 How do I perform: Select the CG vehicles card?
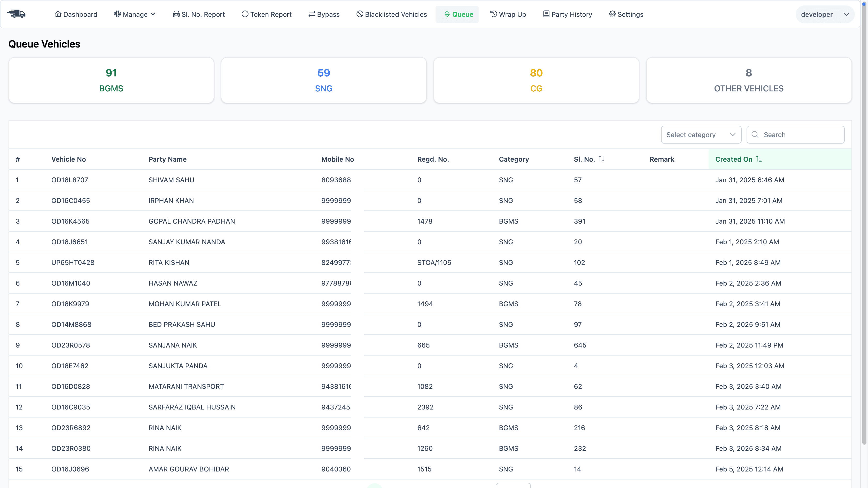click(x=536, y=80)
